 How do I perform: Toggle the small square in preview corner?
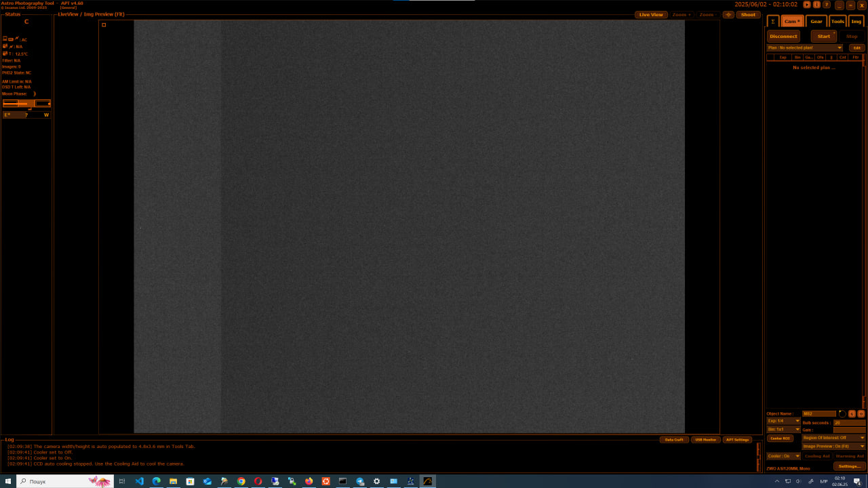tap(104, 25)
